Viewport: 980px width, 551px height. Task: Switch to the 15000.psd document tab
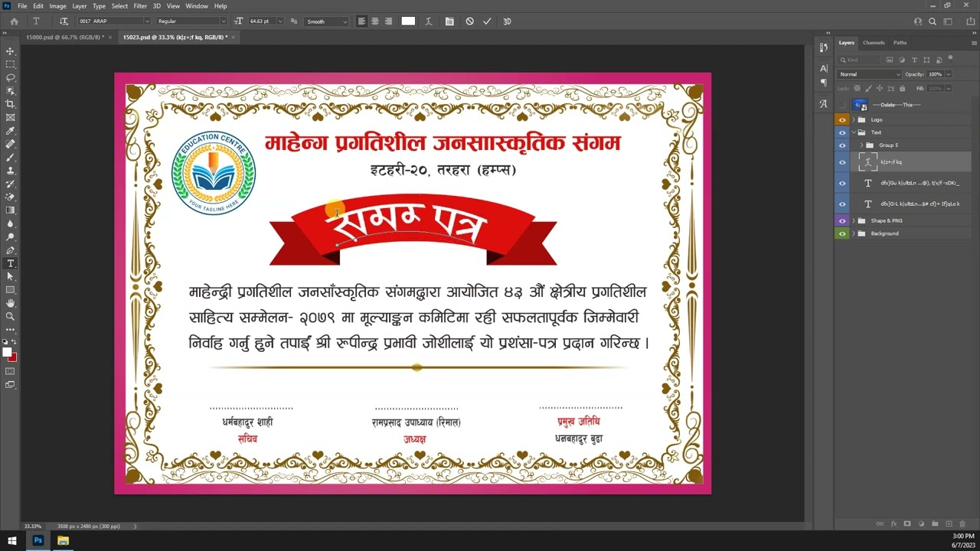(64, 37)
